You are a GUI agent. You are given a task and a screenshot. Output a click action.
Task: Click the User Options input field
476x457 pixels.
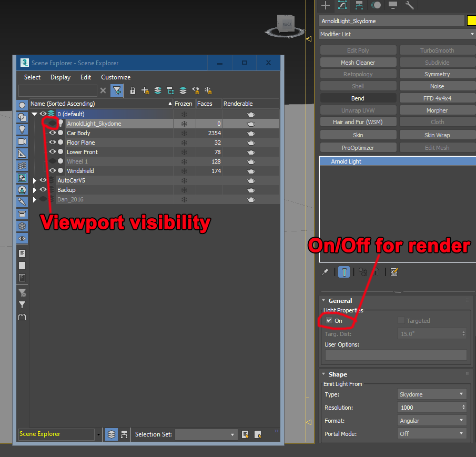tap(396, 355)
